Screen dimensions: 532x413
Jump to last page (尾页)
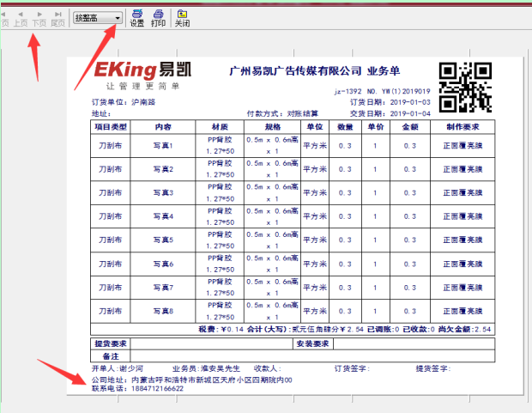tap(57, 19)
